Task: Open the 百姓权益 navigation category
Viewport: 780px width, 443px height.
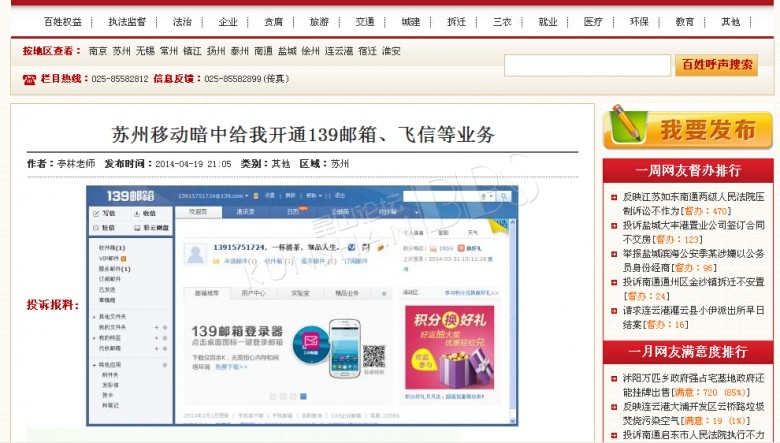Action: click(x=63, y=21)
